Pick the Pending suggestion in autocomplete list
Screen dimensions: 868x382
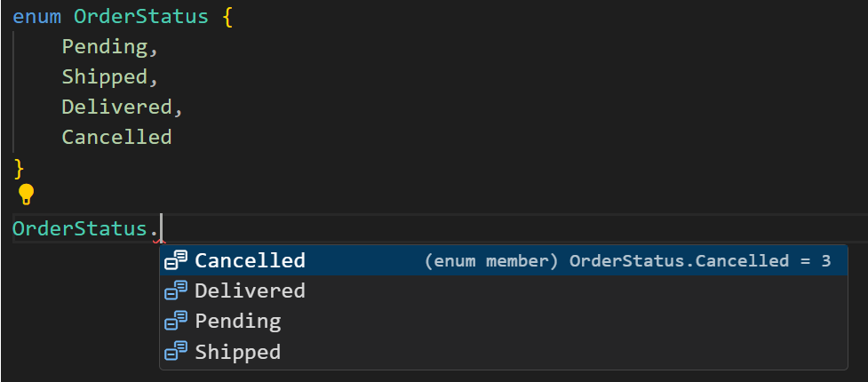click(x=504, y=321)
